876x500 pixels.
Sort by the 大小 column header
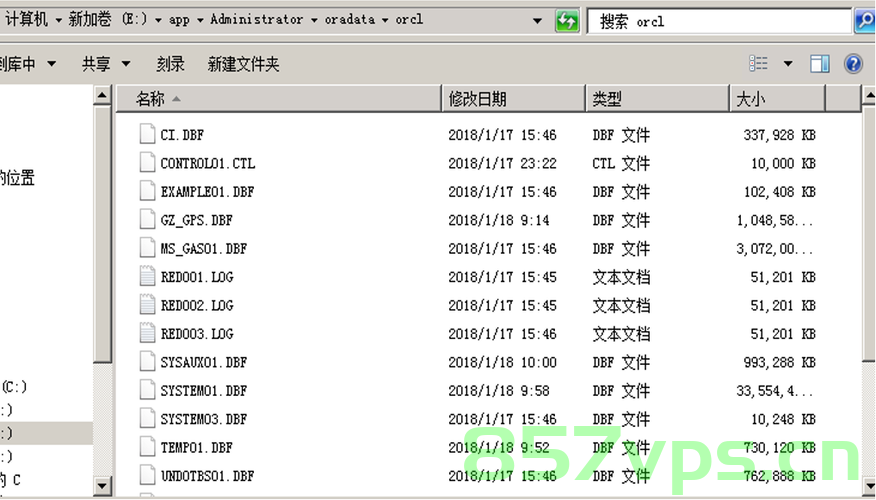click(x=777, y=99)
